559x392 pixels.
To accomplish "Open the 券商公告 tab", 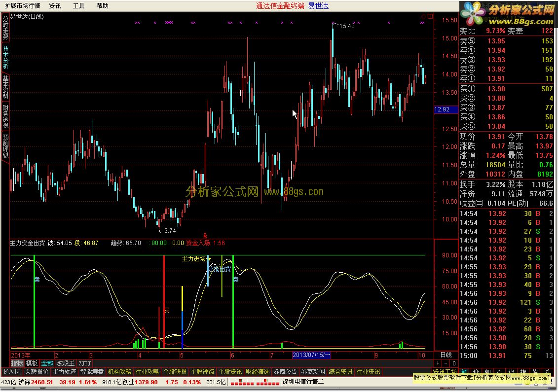I will click(x=285, y=372).
